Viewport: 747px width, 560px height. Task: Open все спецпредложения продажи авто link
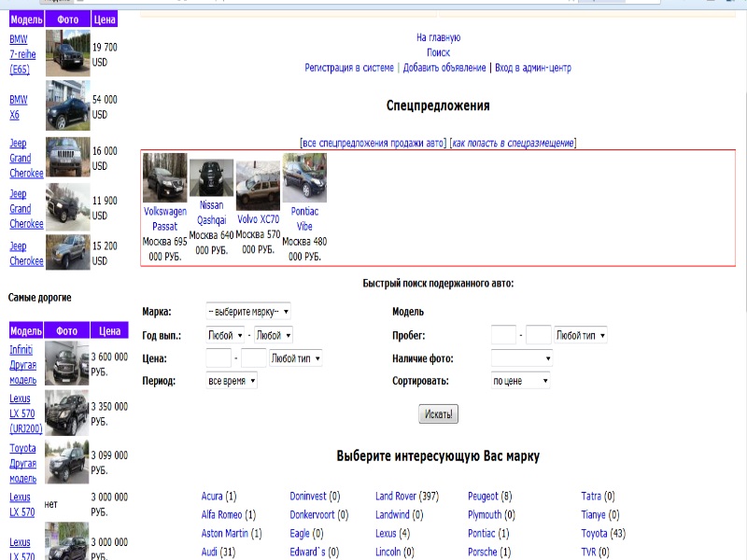coord(374,143)
